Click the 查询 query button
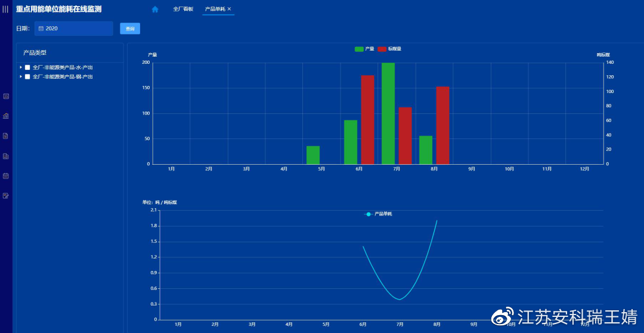This screenshot has height=333, width=644. [130, 29]
